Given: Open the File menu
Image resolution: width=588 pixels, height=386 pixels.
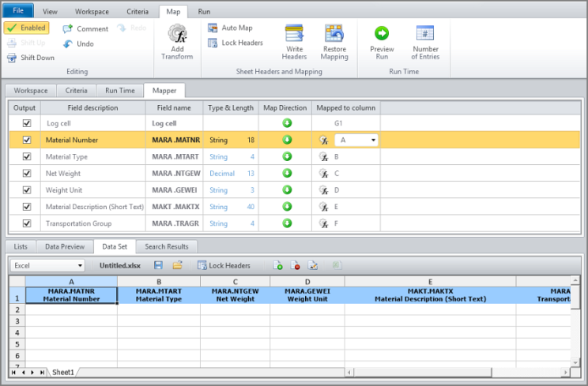Looking at the screenshot, I should point(18,12).
